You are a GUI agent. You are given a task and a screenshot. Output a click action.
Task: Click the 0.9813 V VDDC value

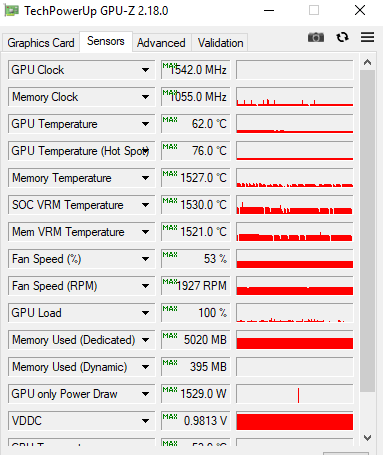point(196,421)
